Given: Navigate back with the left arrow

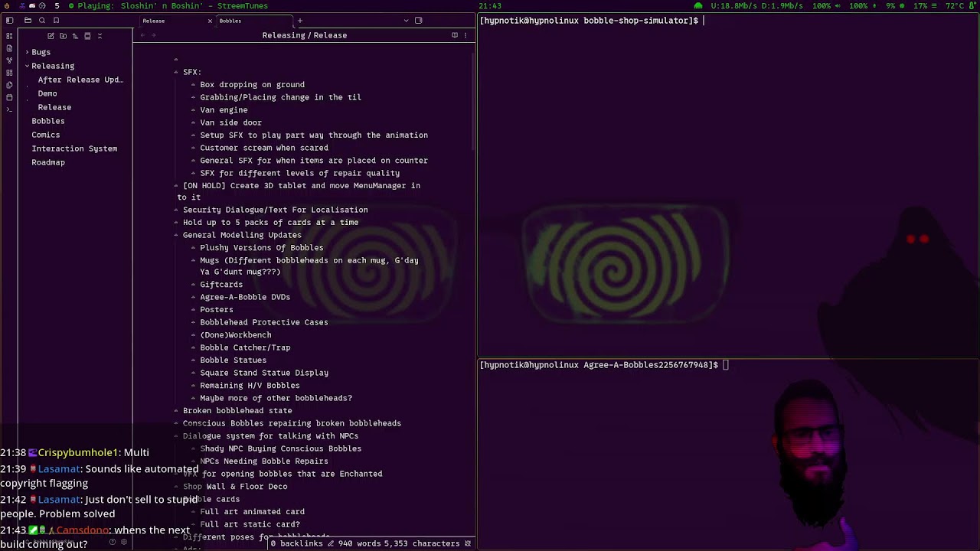Looking at the screenshot, I should [143, 35].
